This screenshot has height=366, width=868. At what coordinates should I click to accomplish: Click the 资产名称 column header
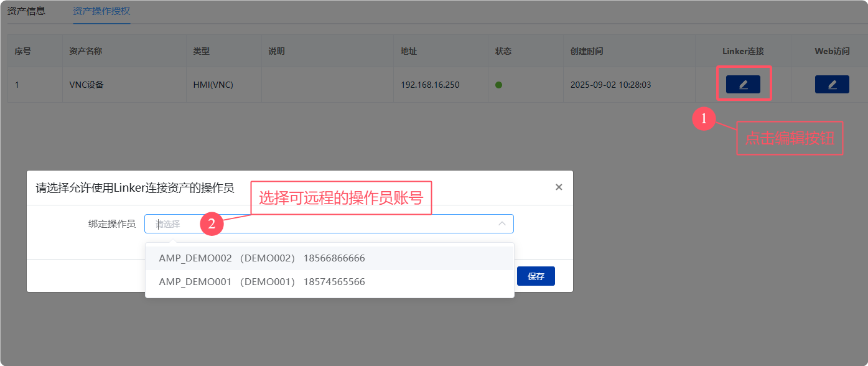pyautogui.click(x=85, y=51)
